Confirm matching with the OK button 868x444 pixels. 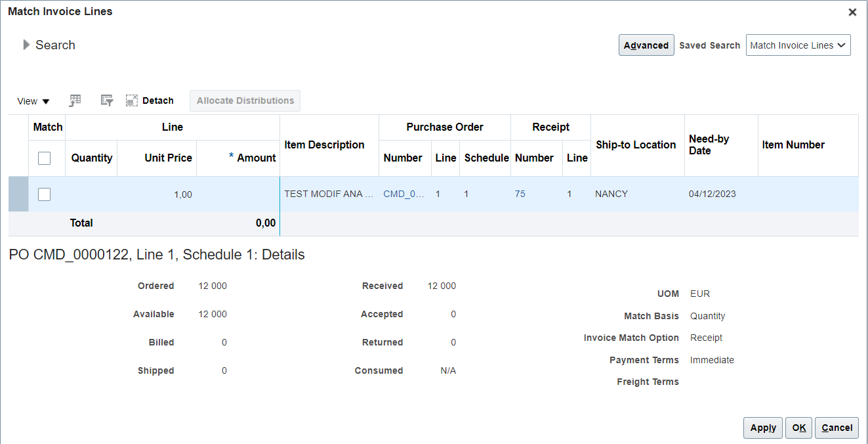[798, 428]
